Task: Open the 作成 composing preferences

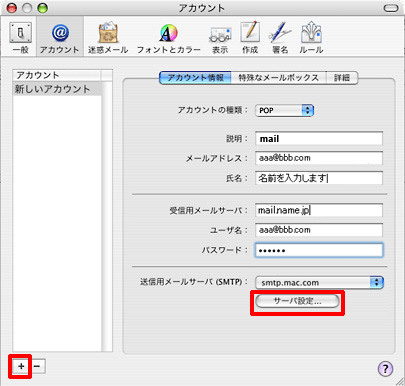Action: 250,37
